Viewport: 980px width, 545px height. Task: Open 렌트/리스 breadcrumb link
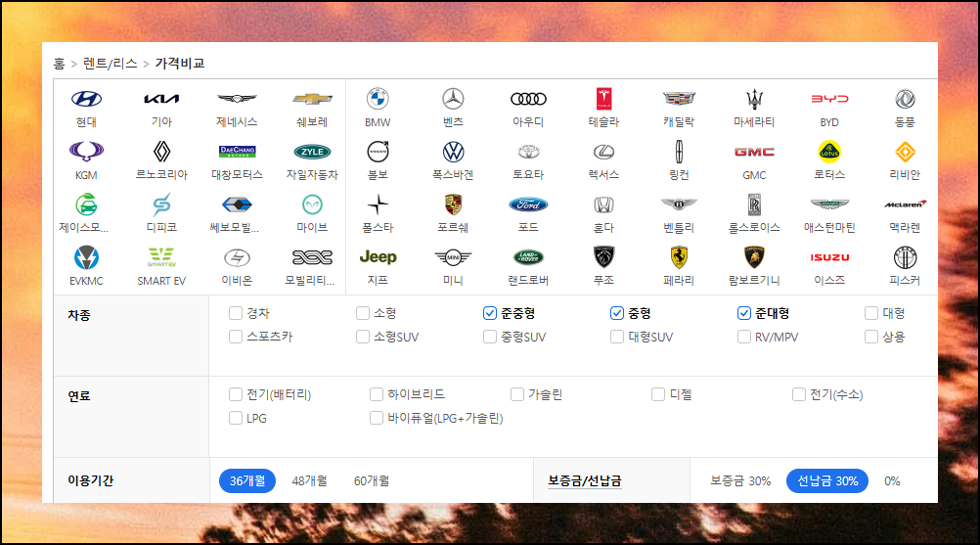click(x=110, y=64)
